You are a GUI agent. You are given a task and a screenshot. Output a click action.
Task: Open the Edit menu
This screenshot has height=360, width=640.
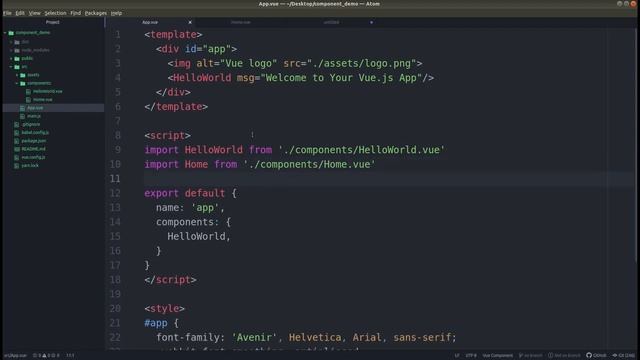(20, 13)
